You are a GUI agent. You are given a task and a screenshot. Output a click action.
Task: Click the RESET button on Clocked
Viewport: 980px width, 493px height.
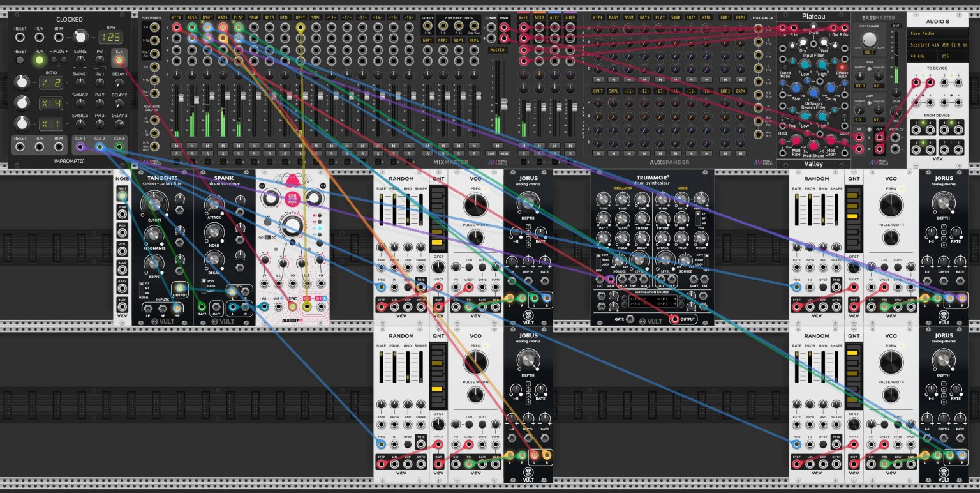[20, 60]
